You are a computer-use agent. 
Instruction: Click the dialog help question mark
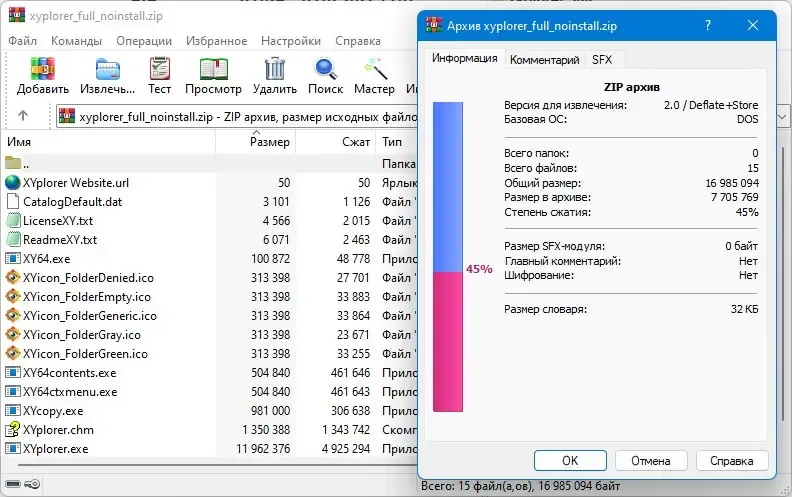tap(708, 25)
